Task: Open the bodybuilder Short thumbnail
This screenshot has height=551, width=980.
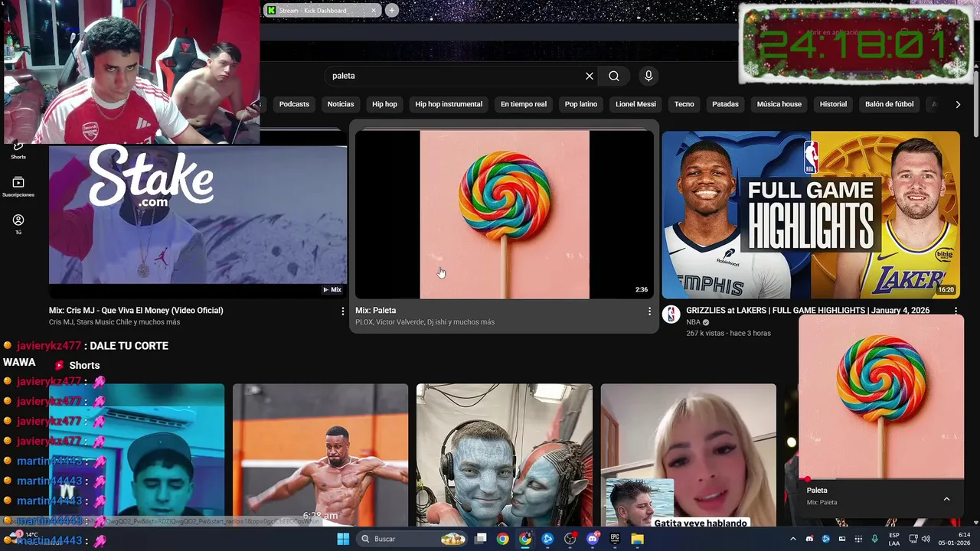Action: 320,455
